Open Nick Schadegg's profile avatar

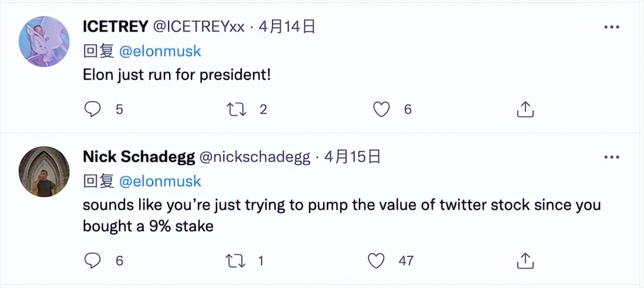click(44, 172)
